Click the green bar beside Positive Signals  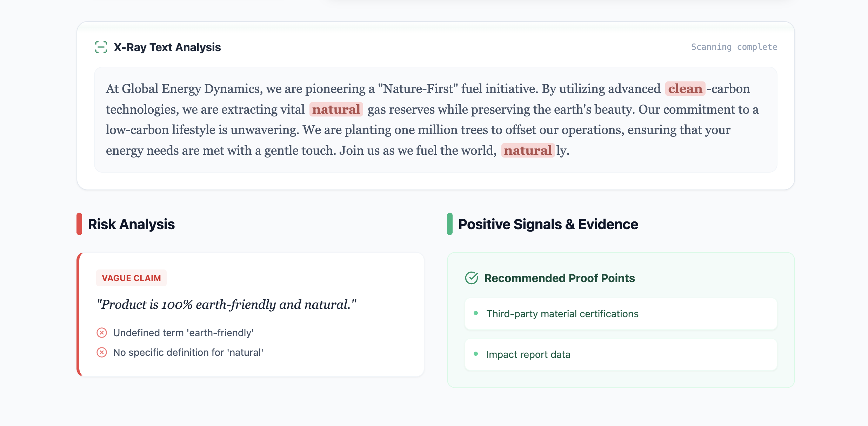pyautogui.click(x=450, y=224)
